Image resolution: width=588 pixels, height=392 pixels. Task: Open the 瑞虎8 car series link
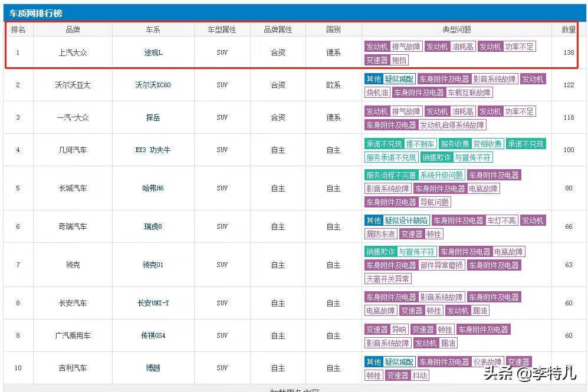[x=153, y=226]
